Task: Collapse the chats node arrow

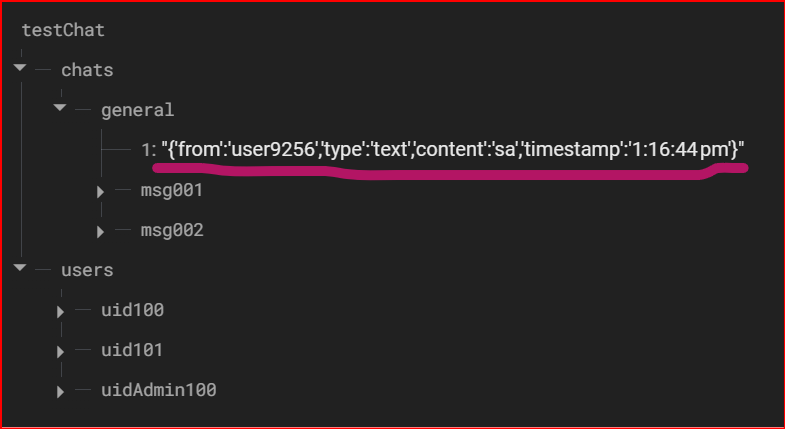Action: (20, 69)
